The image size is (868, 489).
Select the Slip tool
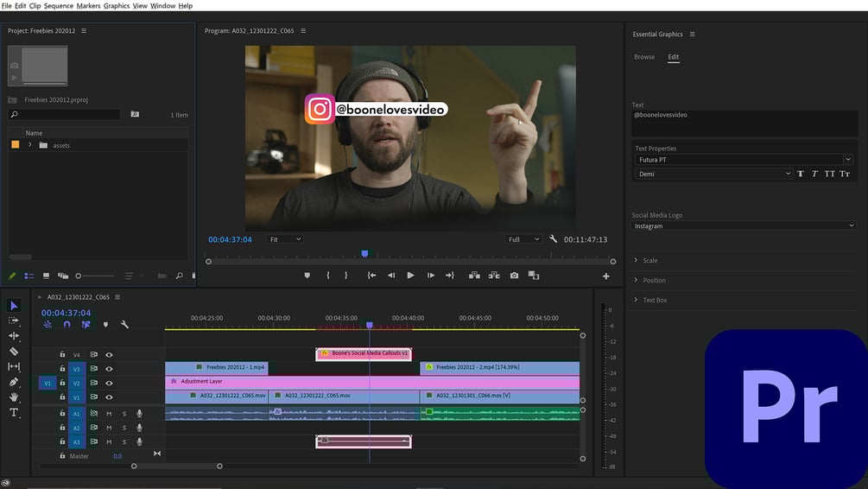tap(14, 366)
